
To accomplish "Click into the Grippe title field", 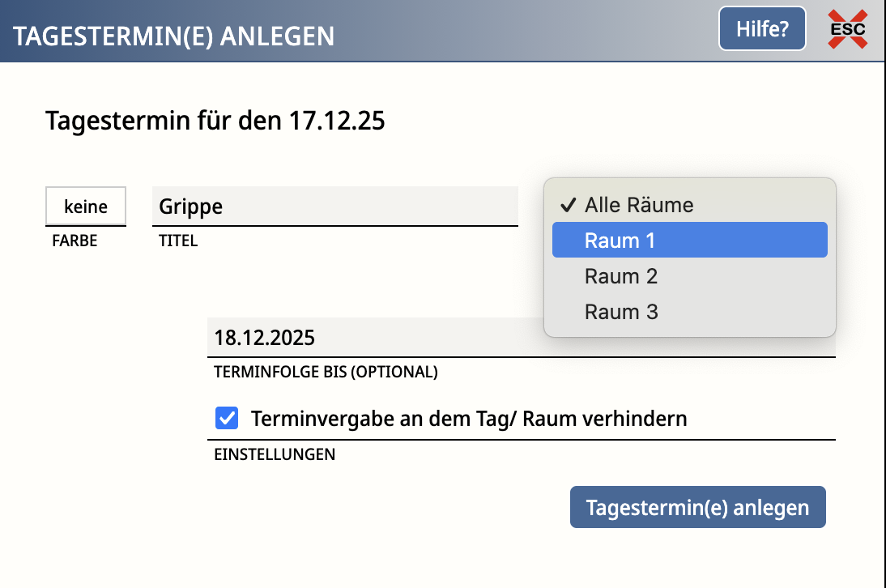I will pos(334,206).
